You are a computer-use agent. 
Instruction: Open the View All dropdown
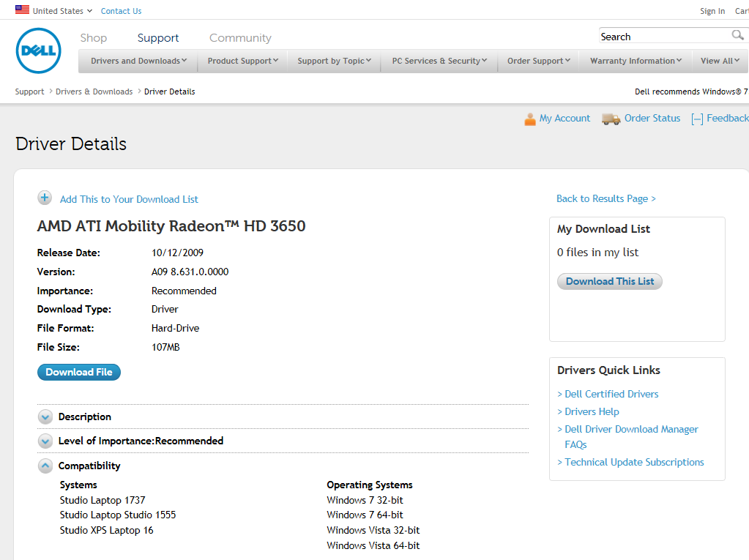(720, 61)
